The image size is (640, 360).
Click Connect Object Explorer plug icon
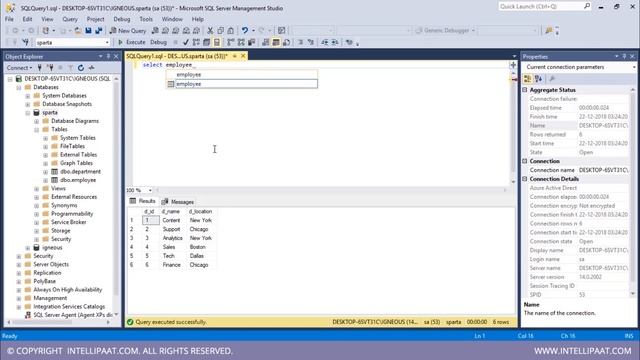(40, 68)
